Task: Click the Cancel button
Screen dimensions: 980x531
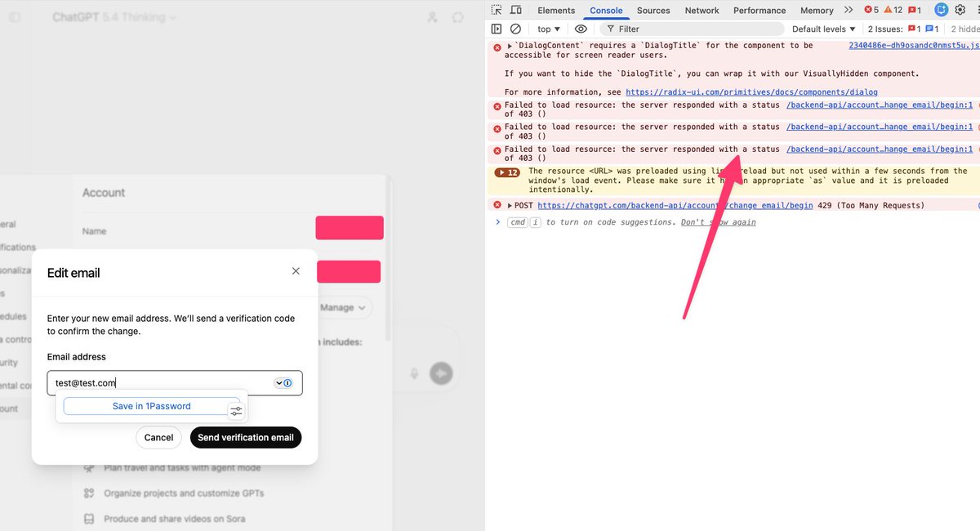Action: pyautogui.click(x=158, y=438)
